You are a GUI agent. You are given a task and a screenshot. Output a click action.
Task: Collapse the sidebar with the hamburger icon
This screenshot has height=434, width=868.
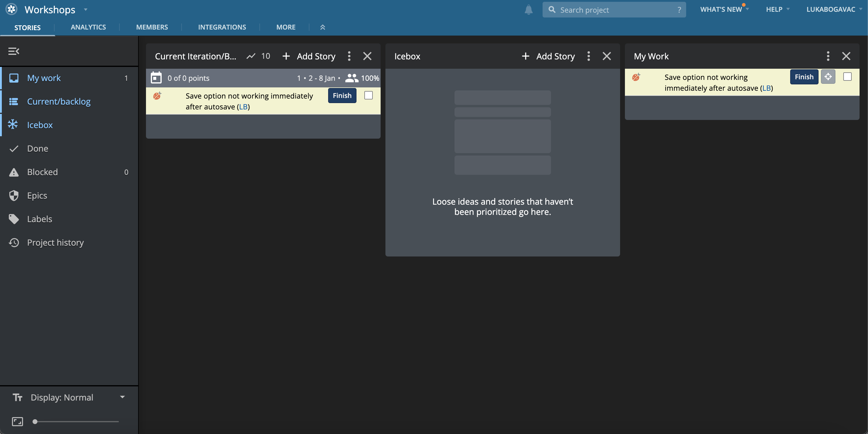pyautogui.click(x=14, y=51)
